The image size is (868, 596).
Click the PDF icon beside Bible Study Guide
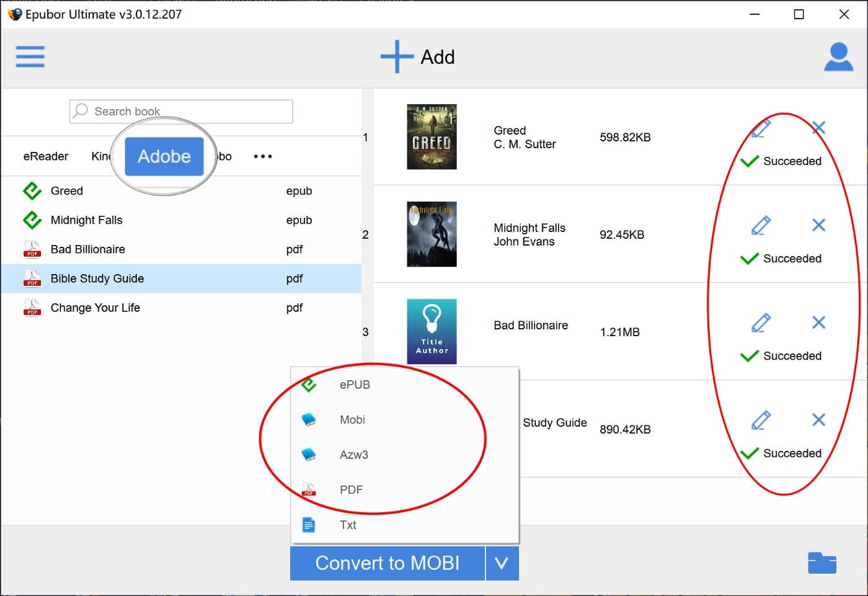point(32,278)
